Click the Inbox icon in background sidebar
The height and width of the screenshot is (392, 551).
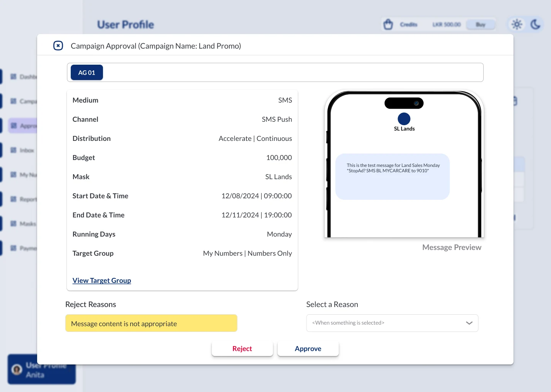coord(13,150)
